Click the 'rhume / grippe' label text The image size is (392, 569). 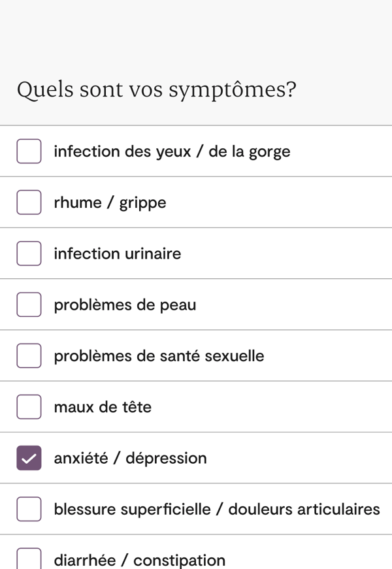tap(110, 203)
